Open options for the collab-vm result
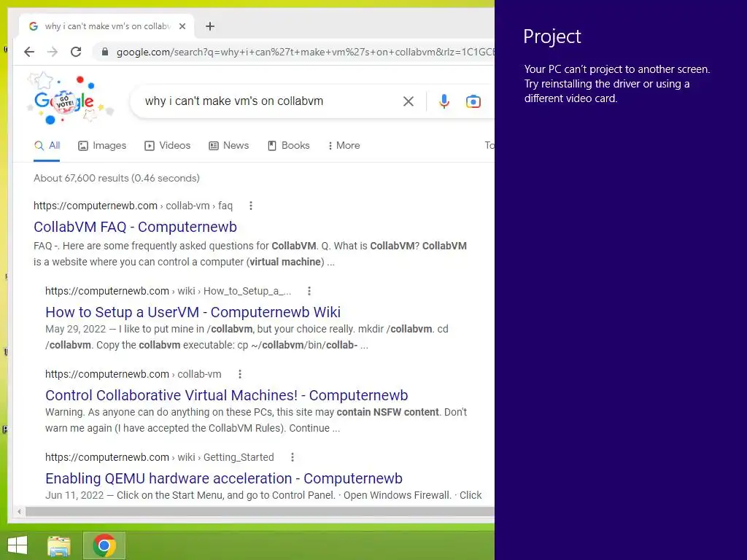 click(240, 374)
